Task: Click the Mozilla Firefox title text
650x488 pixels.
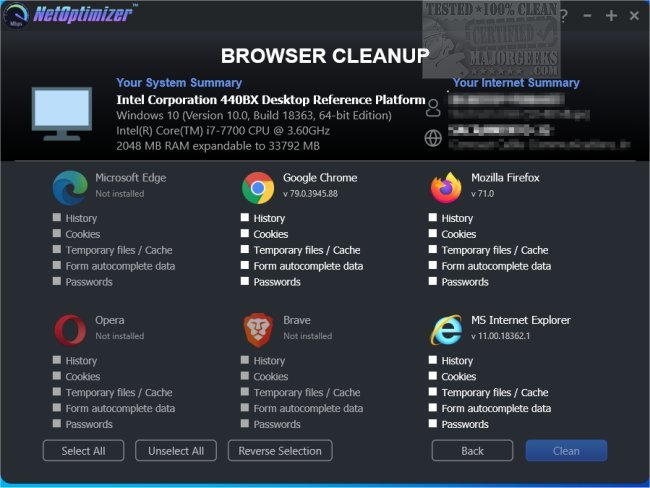Action: 505,178
